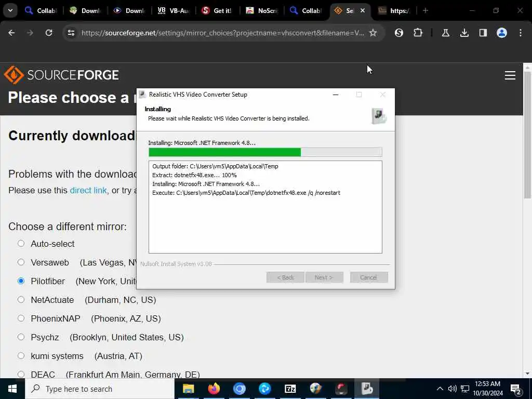The image size is (532, 399).
Task: Open the tab search dropdown arrow
Action: [10, 10]
